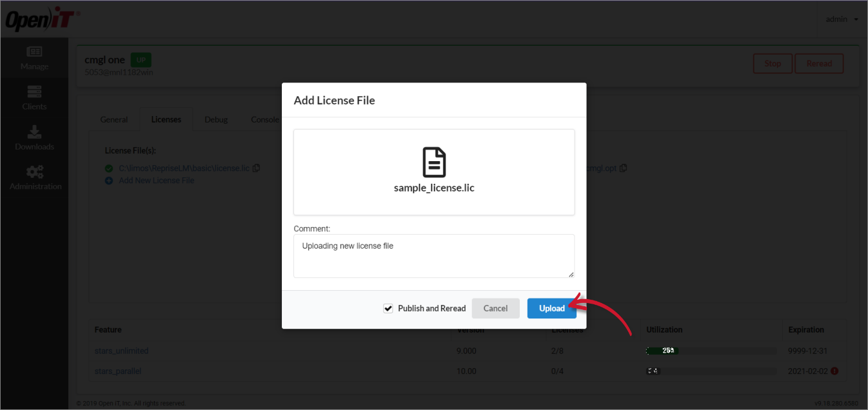Switch to the Licenses tab
The image size is (868, 410).
166,119
